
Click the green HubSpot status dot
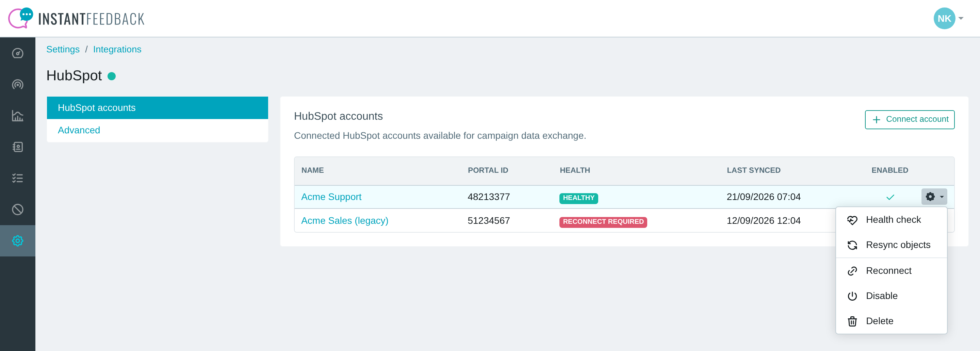click(112, 76)
